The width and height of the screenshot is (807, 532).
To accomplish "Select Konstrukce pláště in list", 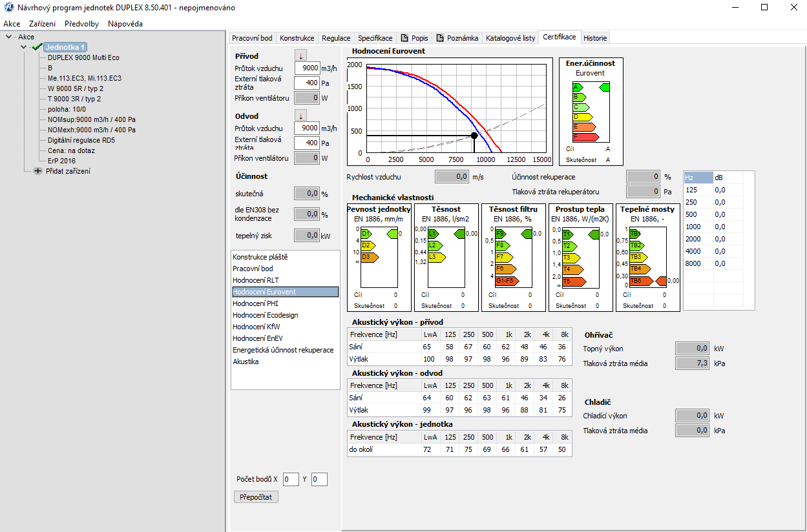I will pos(285,257).
